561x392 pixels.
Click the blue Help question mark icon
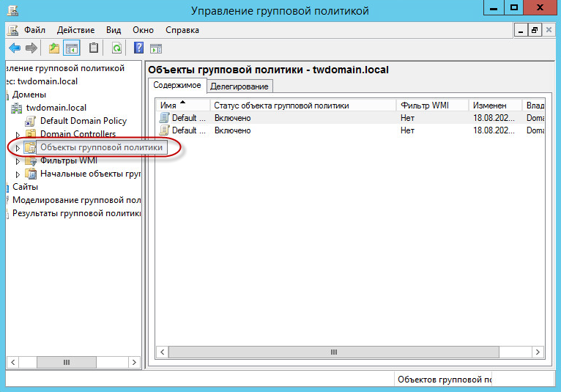coord(138,48)
